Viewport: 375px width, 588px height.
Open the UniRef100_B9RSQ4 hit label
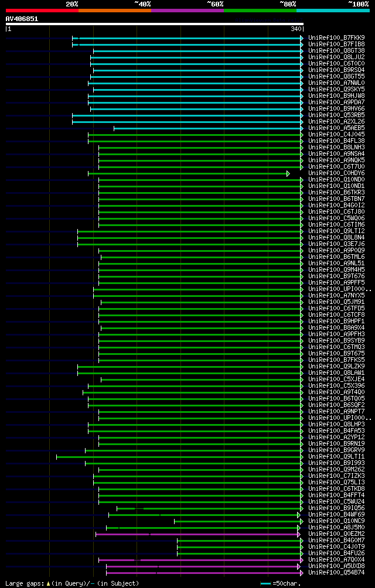point(336,70)
